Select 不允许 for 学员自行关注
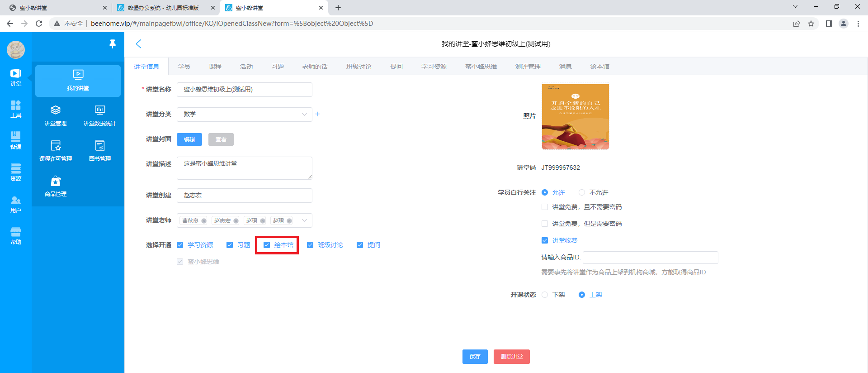The width and height of the screenshot is (868, 373). tap(582, 192)
